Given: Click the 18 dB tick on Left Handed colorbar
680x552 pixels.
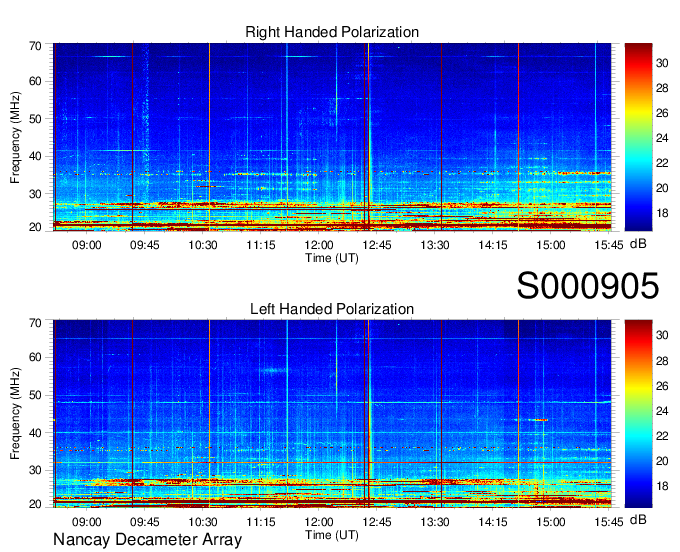Looking at the screenshot, I should (662, 486).
